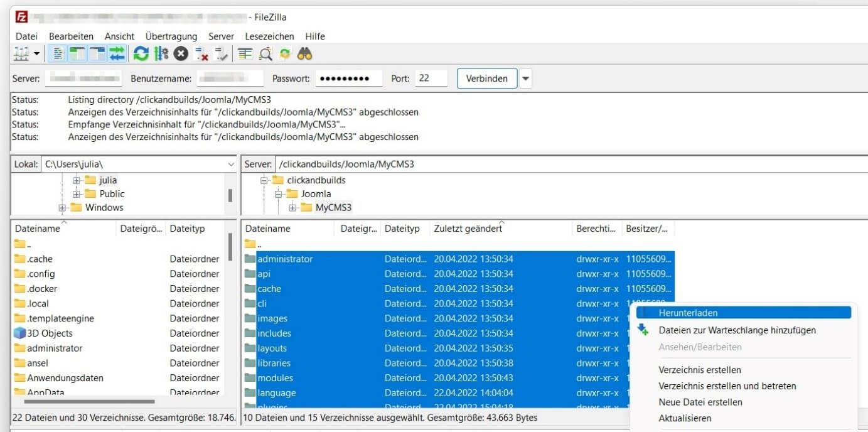This screenshot has width=868, height=432.
Task: Click the binoculars file search icon
Action: (x=305, y=54)
